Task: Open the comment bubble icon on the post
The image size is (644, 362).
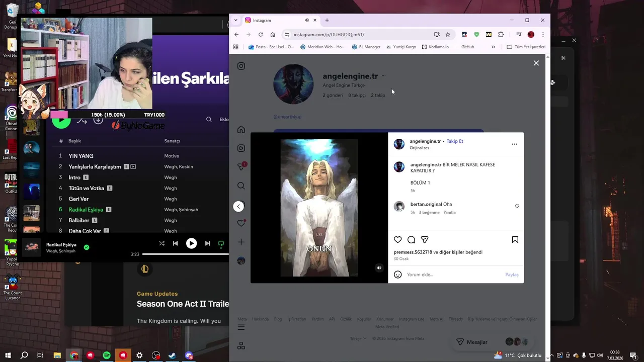Action: [411, 240]
